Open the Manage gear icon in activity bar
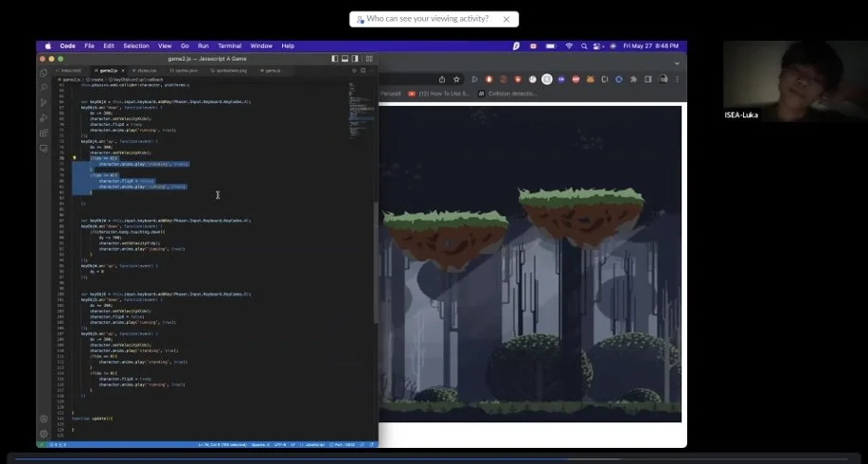 pos(44,434)
